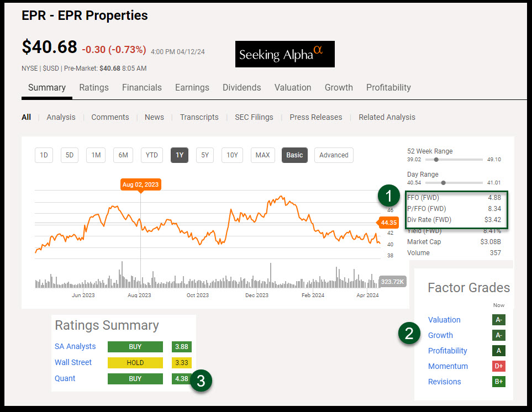Switch chart to Advanced mode
Screen dimensions: 532x412
[334, 155]
